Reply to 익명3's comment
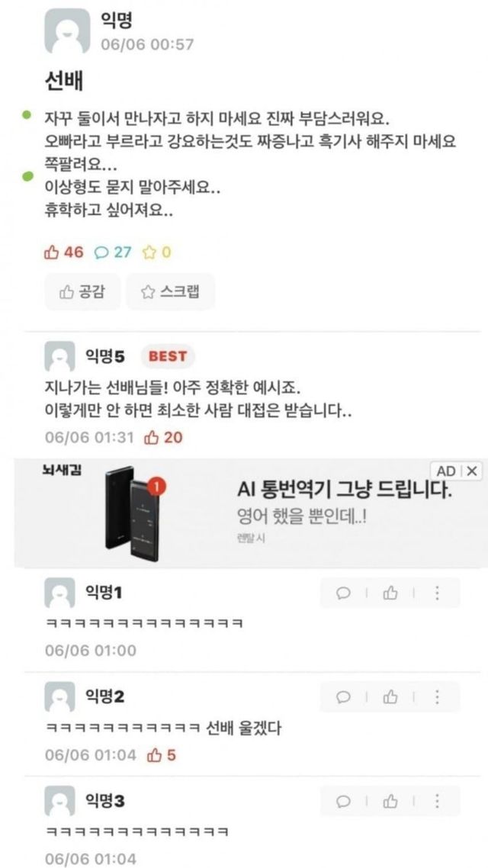Screen dimensions: 488x868 click(343, 801)
